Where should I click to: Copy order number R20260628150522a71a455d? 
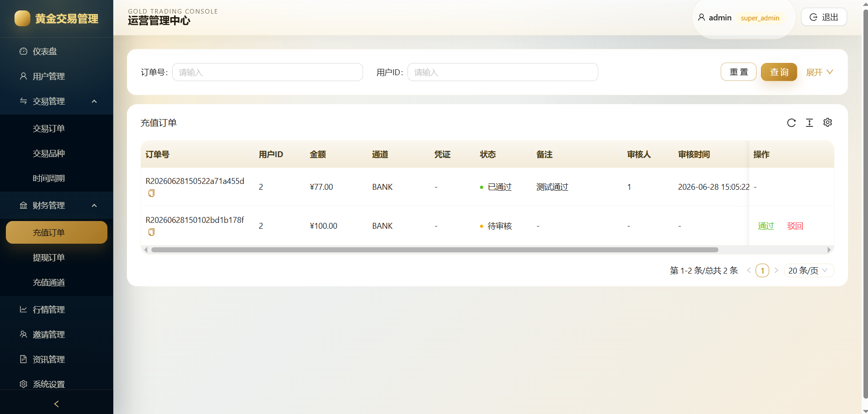151,193
